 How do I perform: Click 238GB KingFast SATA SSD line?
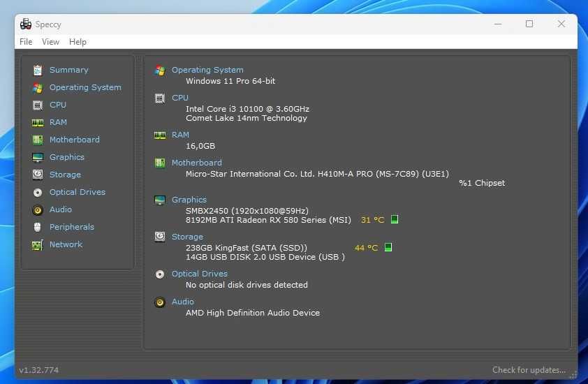pos(247,248)
